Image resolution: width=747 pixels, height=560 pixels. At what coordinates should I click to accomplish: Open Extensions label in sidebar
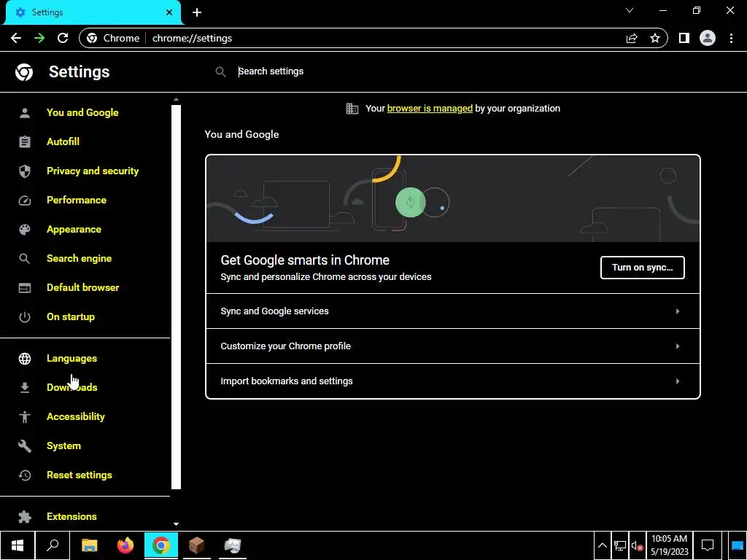point(71,517)
